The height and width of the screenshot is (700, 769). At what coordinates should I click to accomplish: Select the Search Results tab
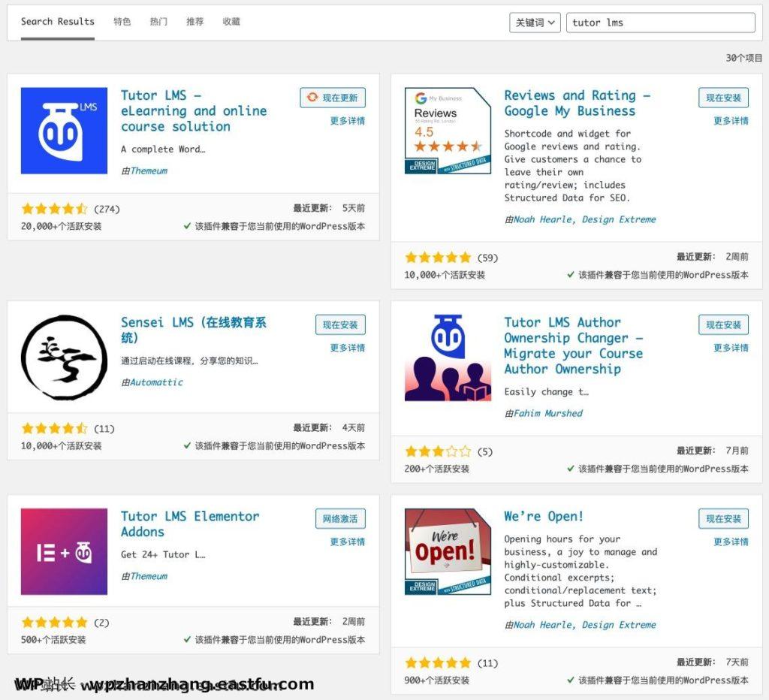point(57,22)
